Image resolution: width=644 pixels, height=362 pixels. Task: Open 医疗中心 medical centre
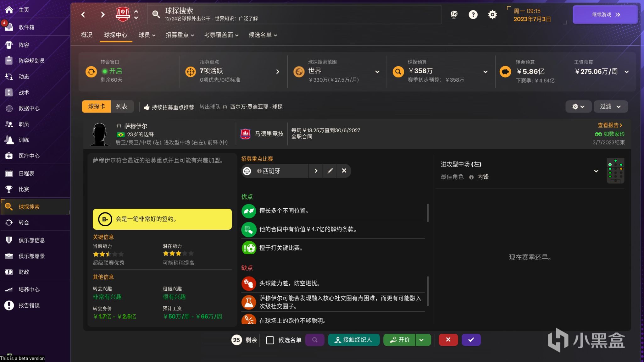(x=35, y=156)
